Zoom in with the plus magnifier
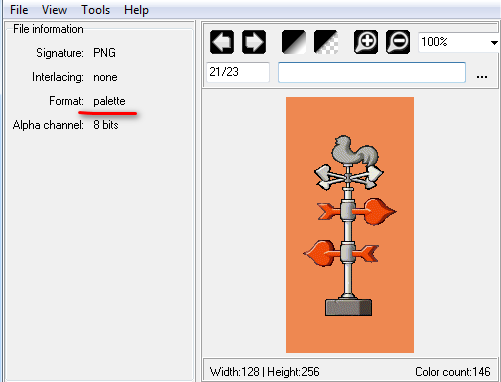501x382 pixels. tap(366, 42)
